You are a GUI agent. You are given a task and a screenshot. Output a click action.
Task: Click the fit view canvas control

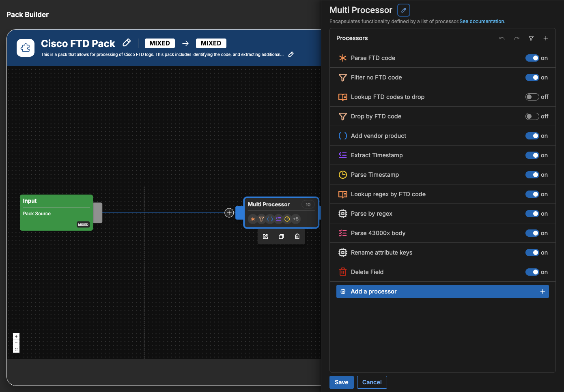[x=16, y=349]
